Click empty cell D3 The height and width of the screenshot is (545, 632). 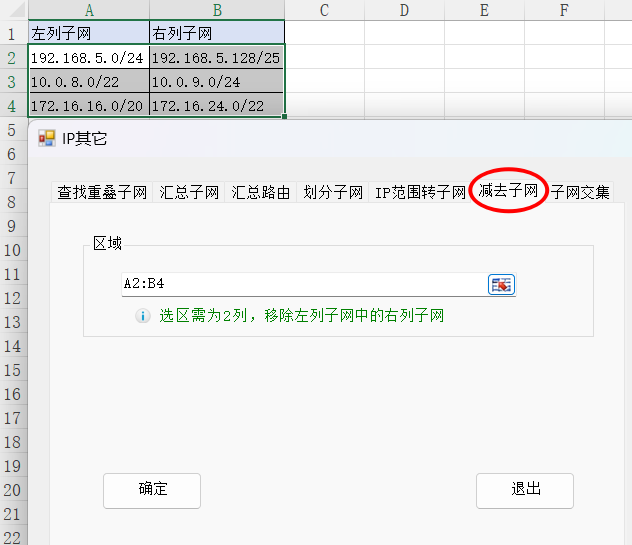click(x=404, y=81)
